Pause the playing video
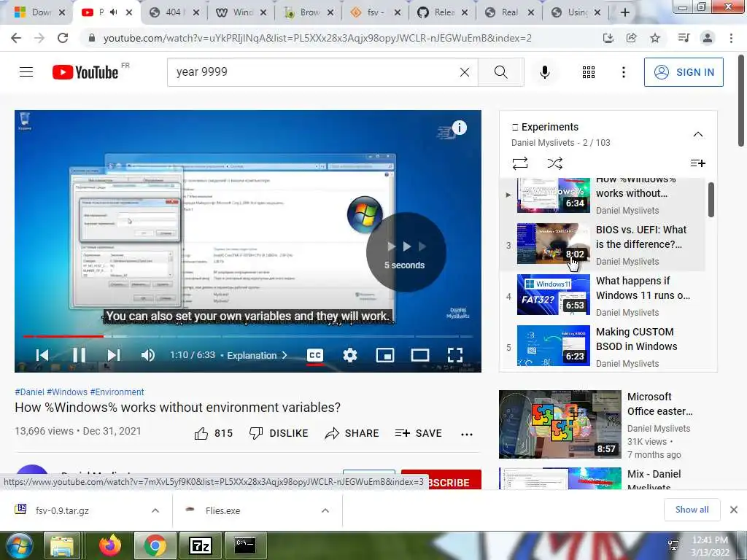The image size is (747, 560). pos(79,355)
